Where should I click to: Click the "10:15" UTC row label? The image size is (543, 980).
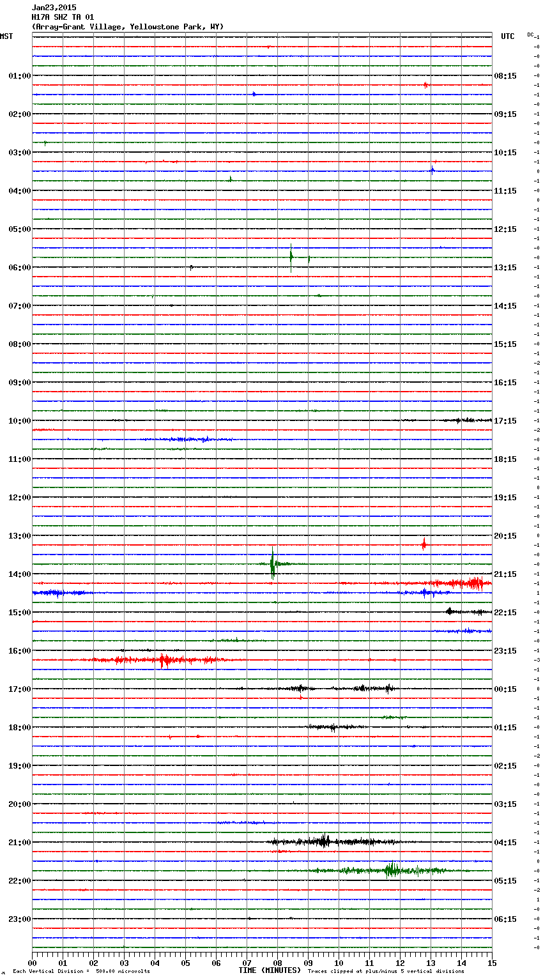[x=505, y=153]
